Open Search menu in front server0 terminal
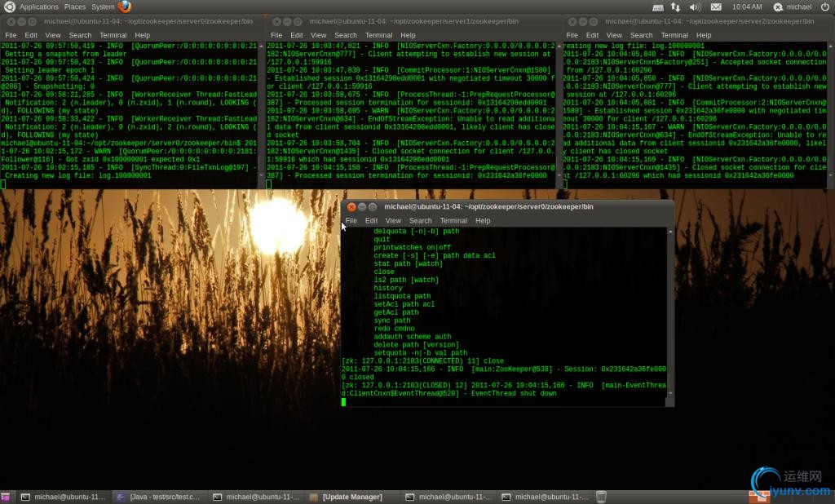The image size is (835, 504). tap(420, 220)
